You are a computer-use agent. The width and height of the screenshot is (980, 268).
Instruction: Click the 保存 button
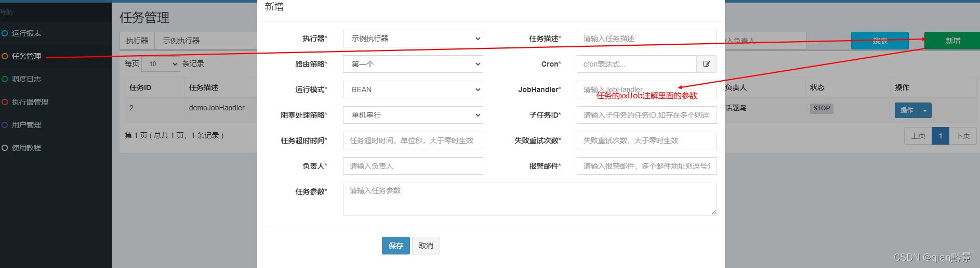396,246
